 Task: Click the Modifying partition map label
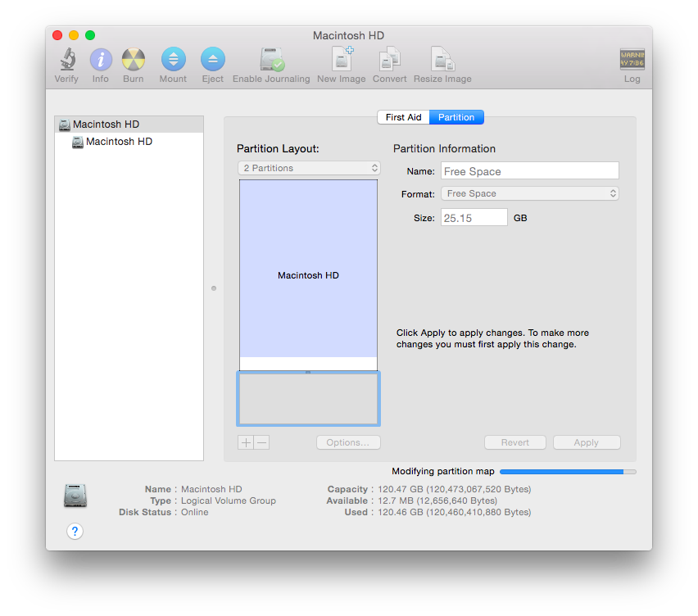[x=443, y=471]
